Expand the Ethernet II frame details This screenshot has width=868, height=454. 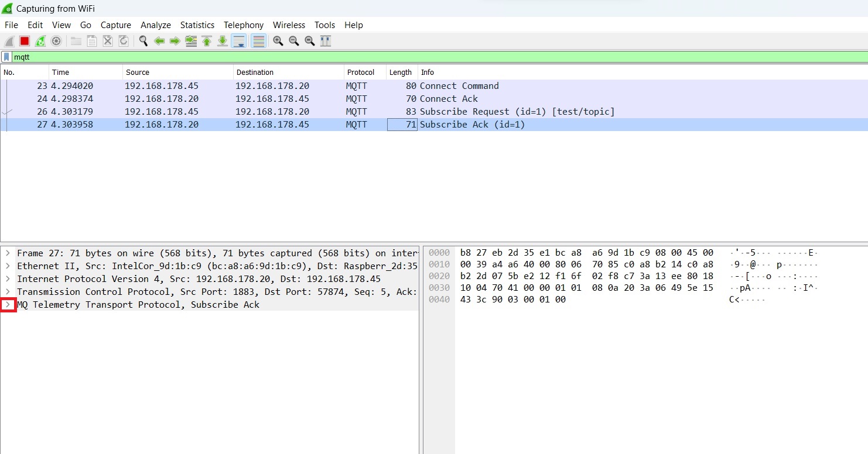pos(8,266)
